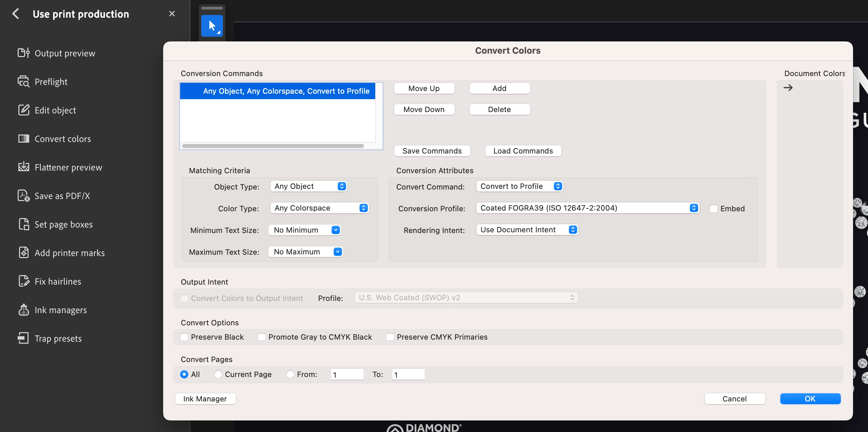This screenshot has width=868, height=432.
Task: Open Save as PDF/X icon
Action: 23,196
